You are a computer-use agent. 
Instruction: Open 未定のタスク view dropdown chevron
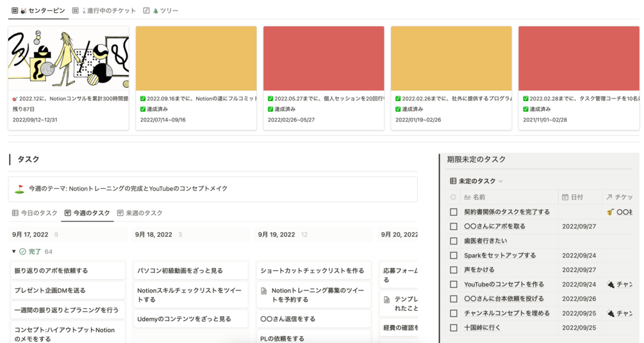pos(500,181)
